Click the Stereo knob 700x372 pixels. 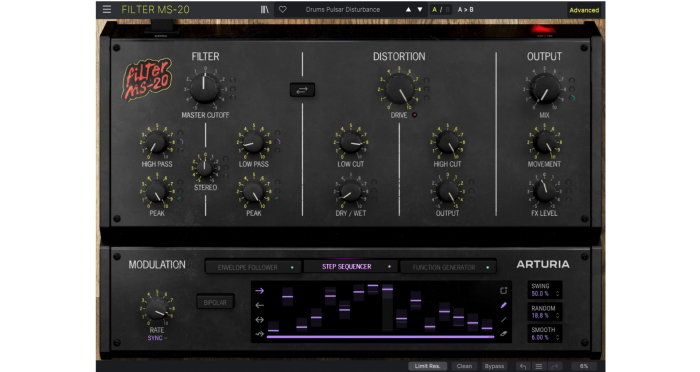tap(205, 169)
